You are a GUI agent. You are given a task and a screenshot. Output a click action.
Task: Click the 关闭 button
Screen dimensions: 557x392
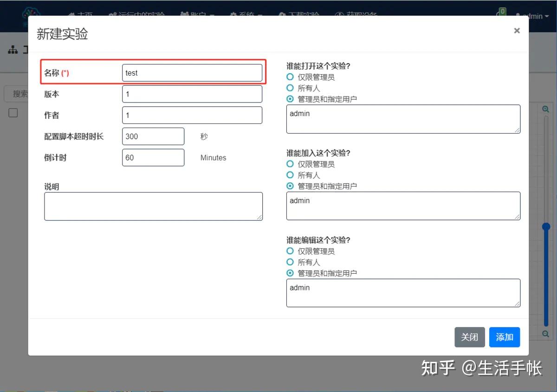(469, 337)
